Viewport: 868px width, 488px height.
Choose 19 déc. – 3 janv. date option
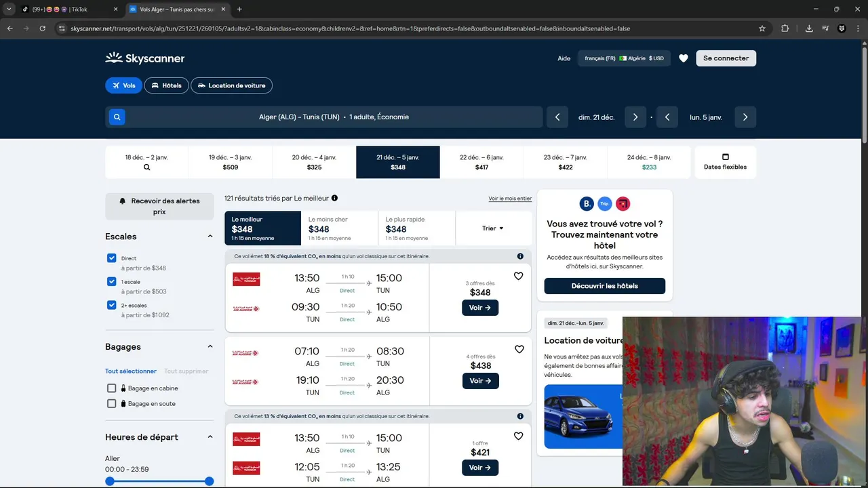click(231, 162)
